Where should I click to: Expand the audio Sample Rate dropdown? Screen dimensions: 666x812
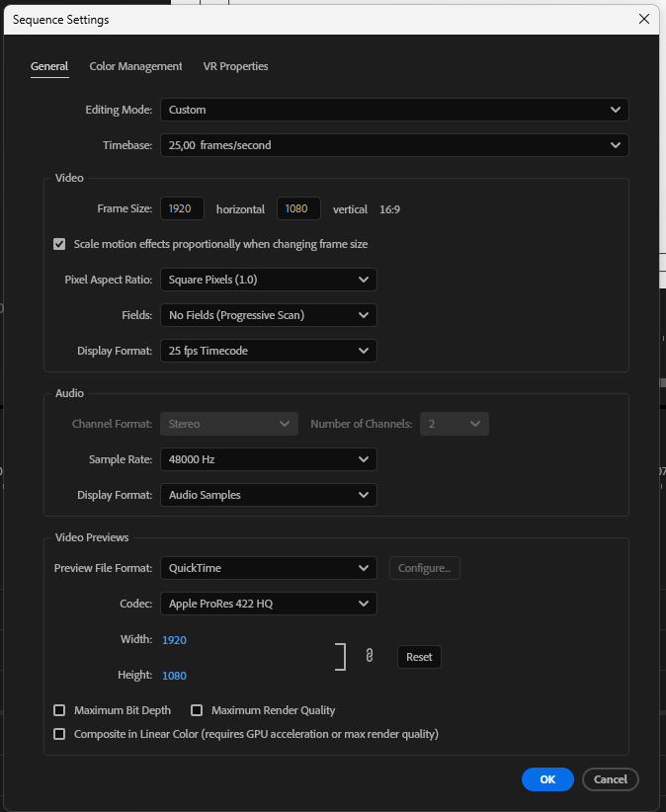click(268, 459)
